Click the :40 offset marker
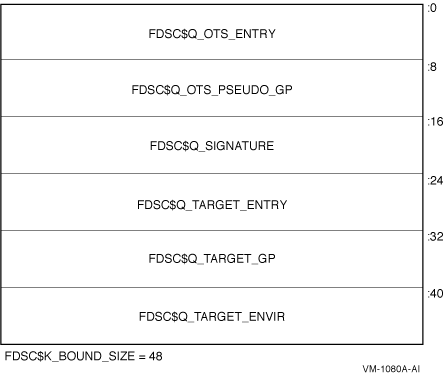Image resolution: width=443 pixels, height=376 pixels. (435, 294)
